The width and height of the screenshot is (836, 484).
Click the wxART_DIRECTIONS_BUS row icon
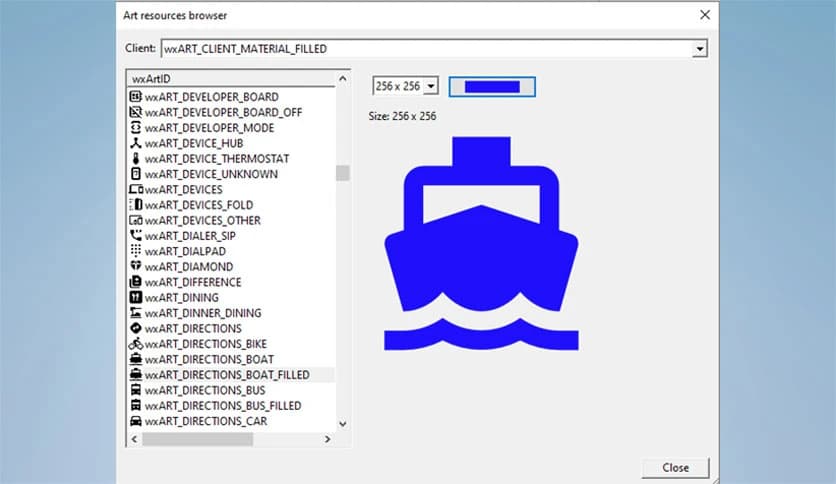136,390
